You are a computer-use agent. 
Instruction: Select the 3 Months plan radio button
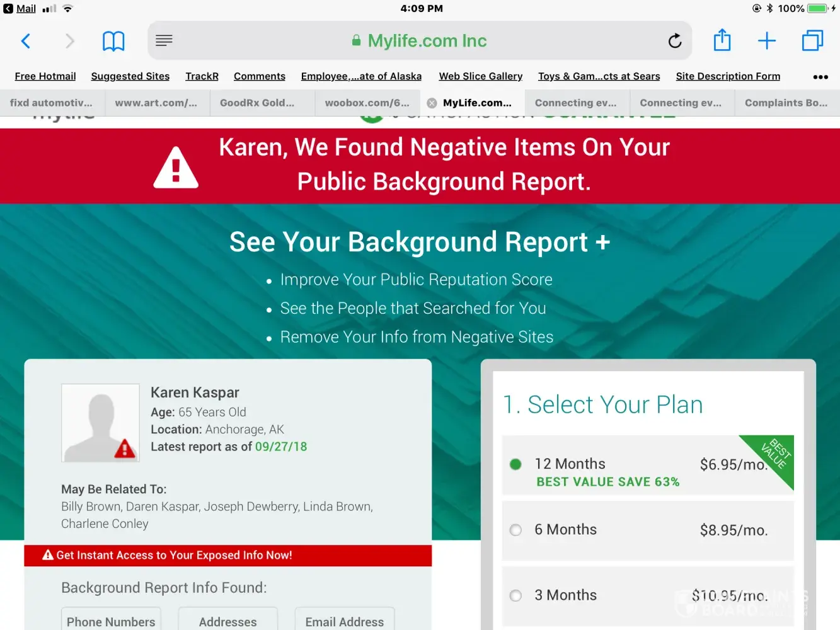(515, 595)
